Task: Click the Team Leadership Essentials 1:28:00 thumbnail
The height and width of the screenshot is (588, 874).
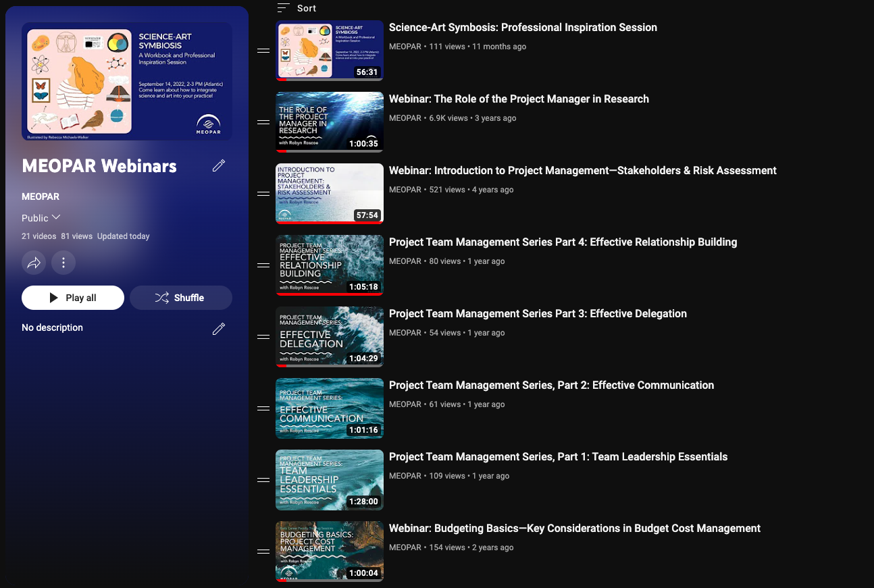Action: click(x=330, y=480)
